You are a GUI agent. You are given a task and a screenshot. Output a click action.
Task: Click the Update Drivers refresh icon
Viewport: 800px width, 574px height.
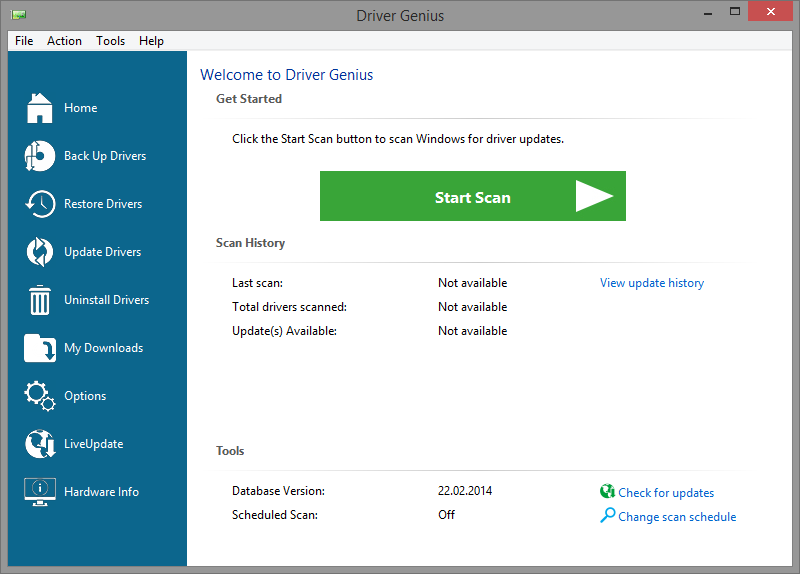coord(40,252)
